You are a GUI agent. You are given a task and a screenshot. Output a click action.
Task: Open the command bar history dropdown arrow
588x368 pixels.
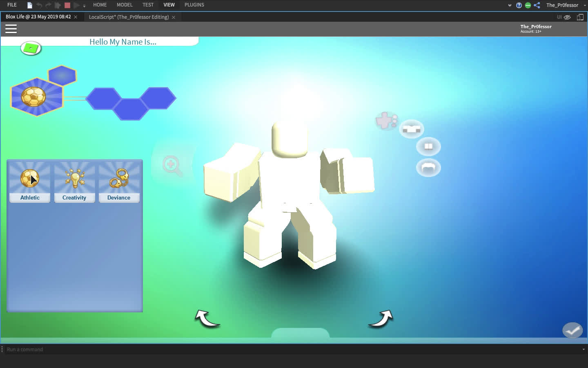[584, 350]
